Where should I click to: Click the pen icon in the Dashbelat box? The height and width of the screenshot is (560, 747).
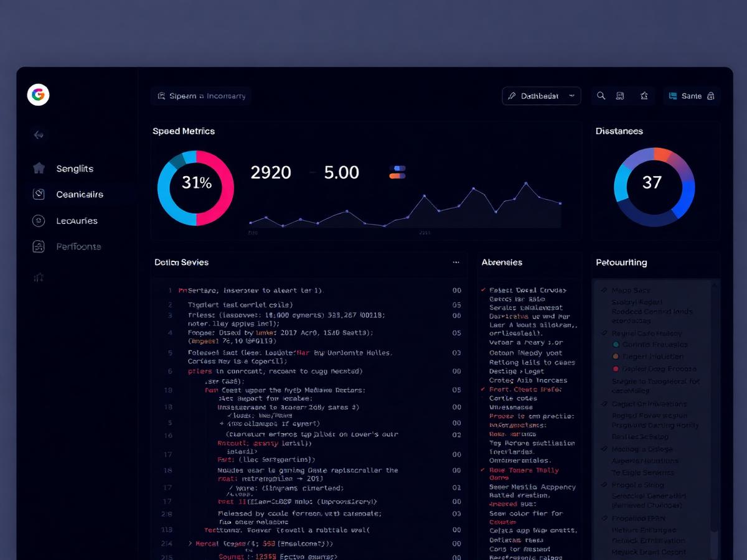[x=512, y=96]
